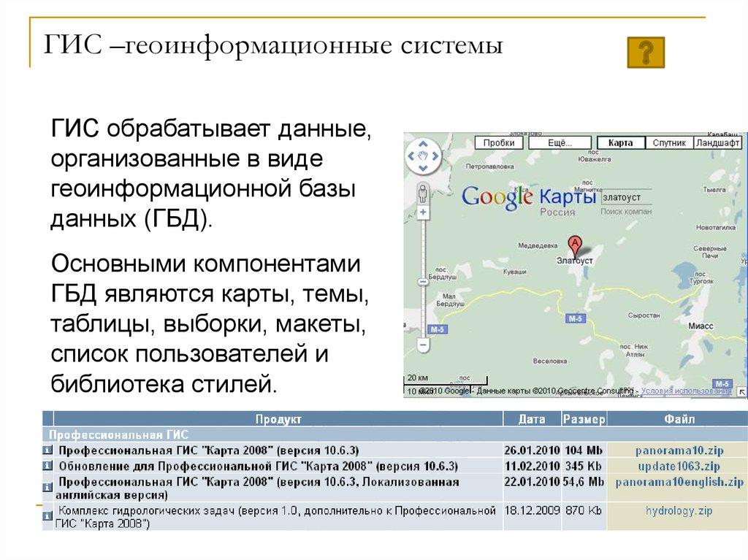The height and width of the screenshot is (560, 748).
Task: Click the Google logo on the map
Action: point(496,198)
